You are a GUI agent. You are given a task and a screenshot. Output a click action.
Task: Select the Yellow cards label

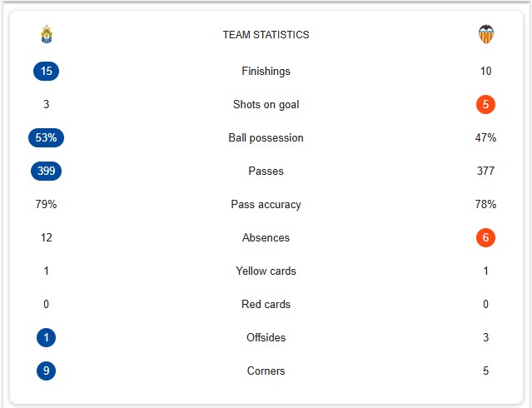tap(266, 271)
